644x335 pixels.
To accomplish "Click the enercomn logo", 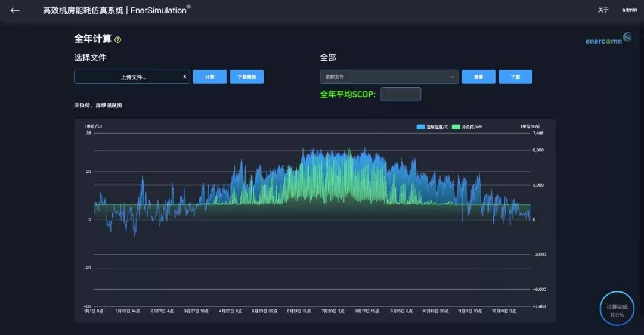I will point(608,40).
